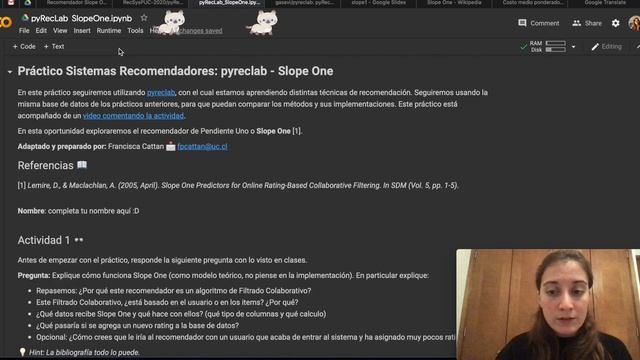This screenshot has width=640, height=360.
Task: Open the Editing mode selector
Action: click(607, 47)
